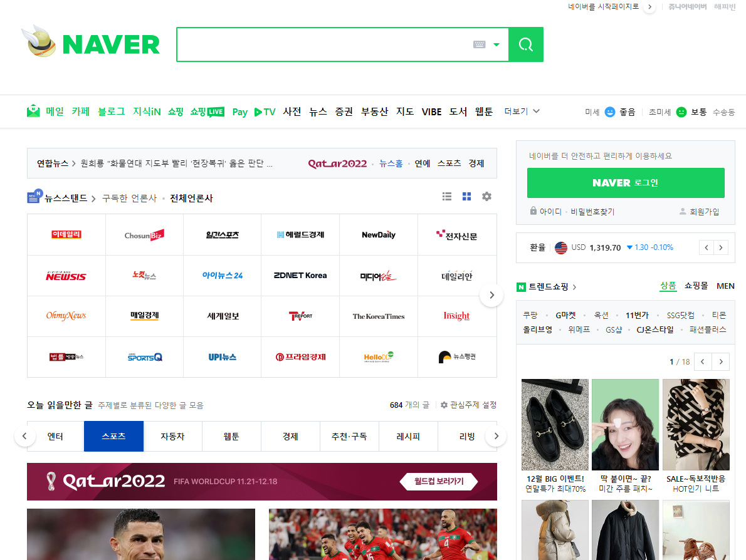Select the 엔터 topic tab
The image size is (746, 560).
[55, 436]
